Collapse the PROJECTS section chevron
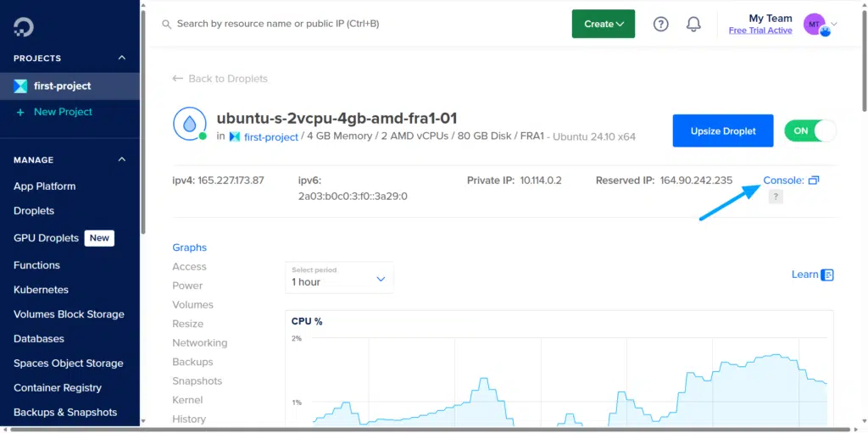 coord(122,58)
